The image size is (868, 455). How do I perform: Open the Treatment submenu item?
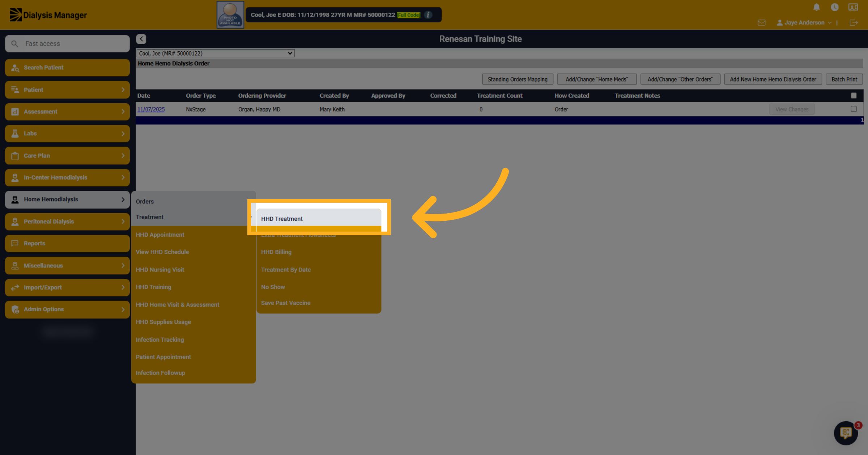click(193, 217)
